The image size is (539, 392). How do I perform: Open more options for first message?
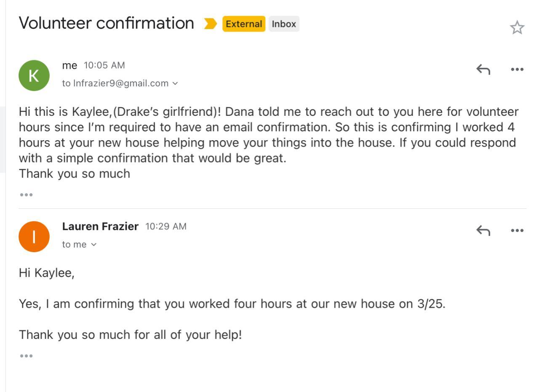pyautogui.click(x=517, y=69)
